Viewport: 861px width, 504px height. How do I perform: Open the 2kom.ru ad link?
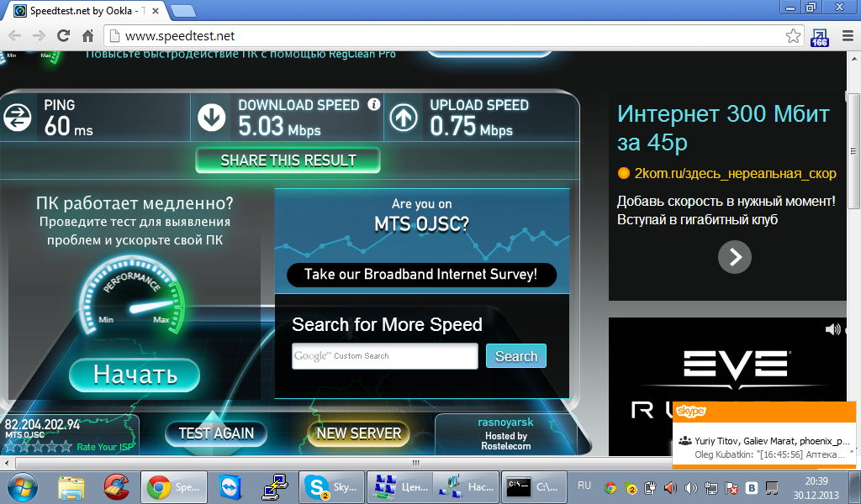click(x=735, y=174)
